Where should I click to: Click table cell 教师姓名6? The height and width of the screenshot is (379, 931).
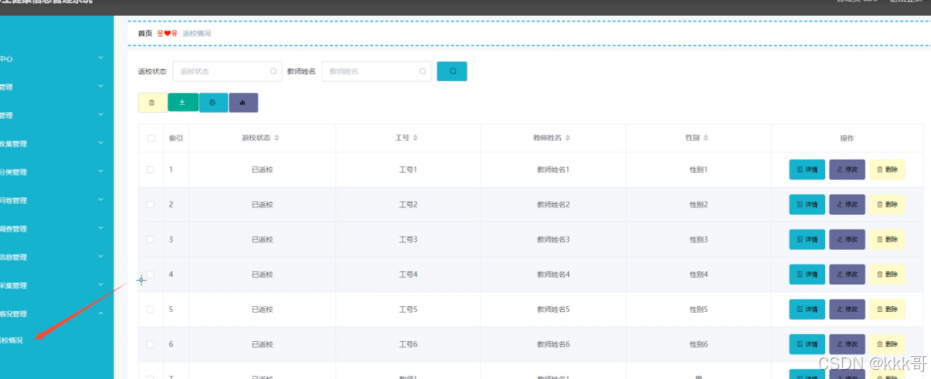point(553,345)
